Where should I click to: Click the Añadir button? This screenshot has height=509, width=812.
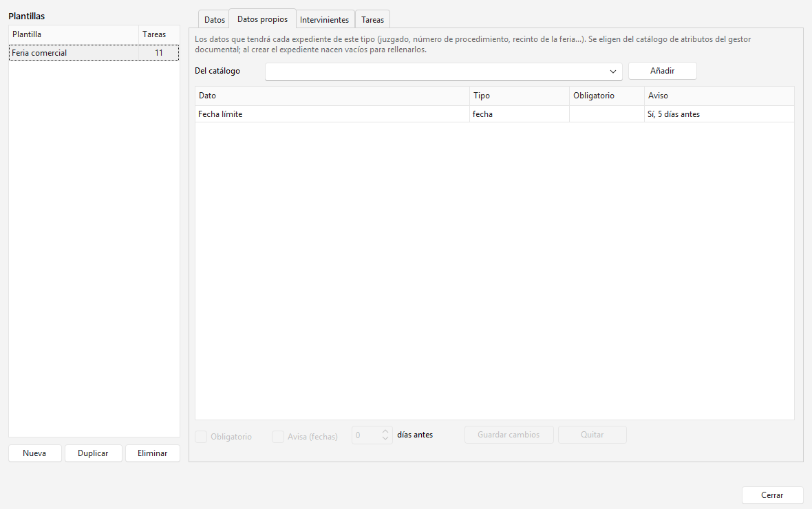(663, 71)
